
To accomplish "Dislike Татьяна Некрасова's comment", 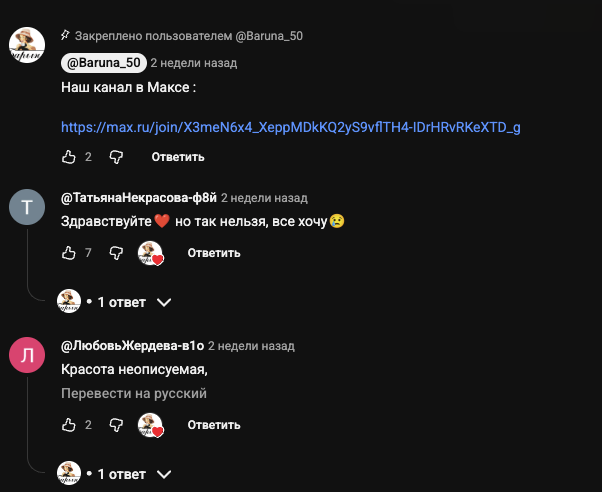I will [x=116, y=253].
